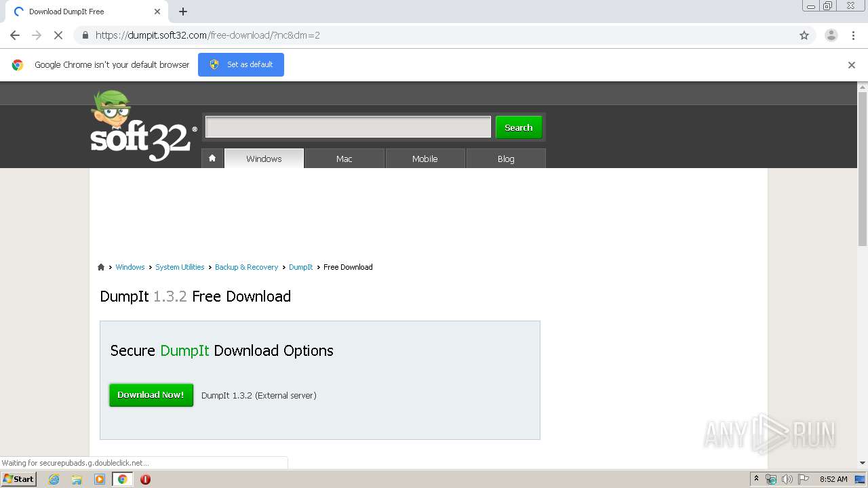Click the Download Now! button
This screenshot has height=488, width=868.
click(x=151, y=395)
